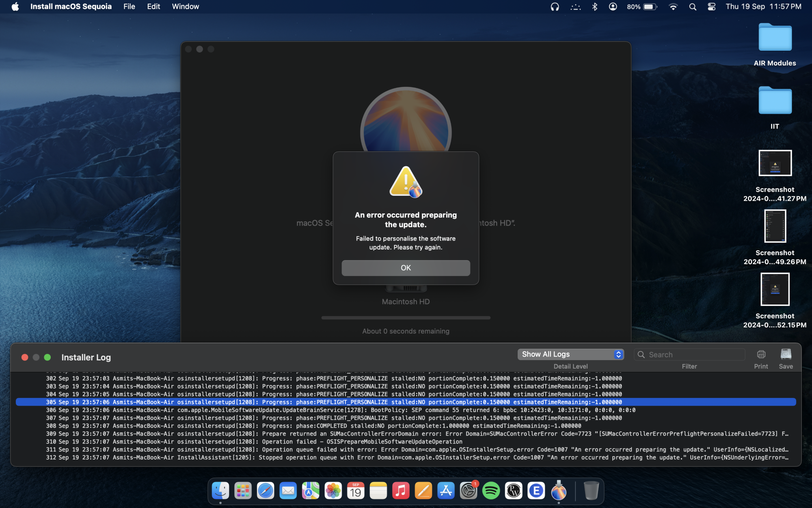Print the Installer Log
812x508 pixels.
(761, 355)
